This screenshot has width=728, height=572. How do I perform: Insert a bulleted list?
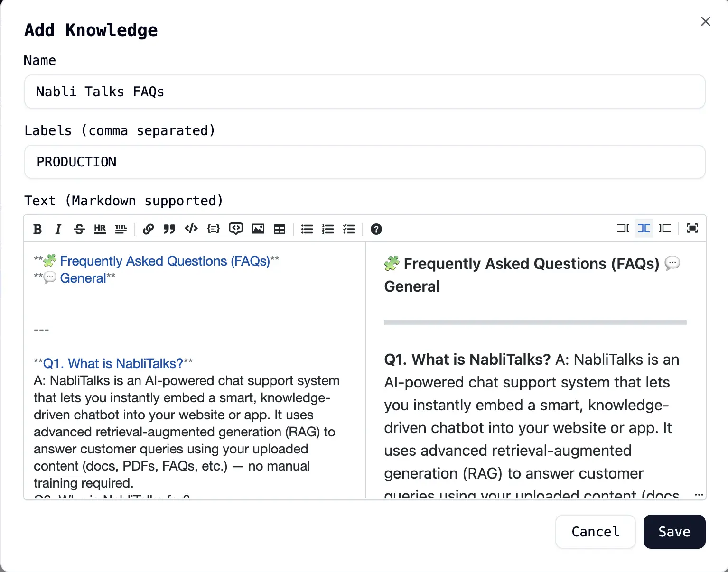(x=307, y=229)
